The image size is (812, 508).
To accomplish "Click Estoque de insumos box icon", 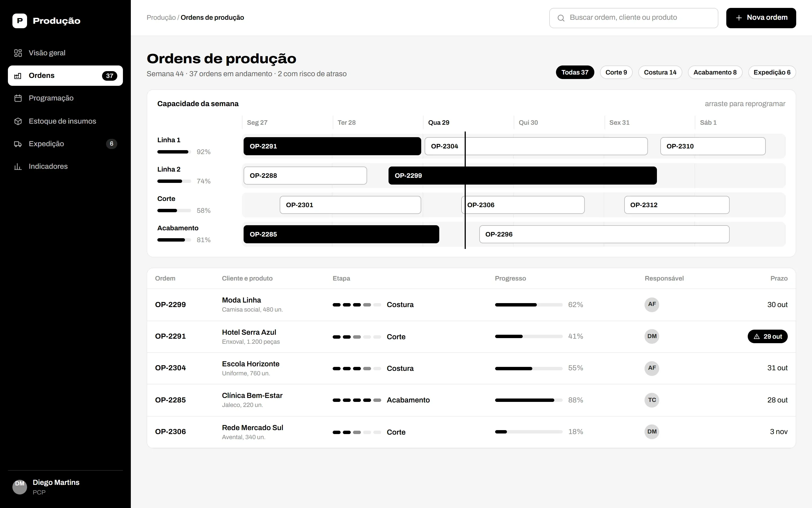I will (x=18, y=121).
